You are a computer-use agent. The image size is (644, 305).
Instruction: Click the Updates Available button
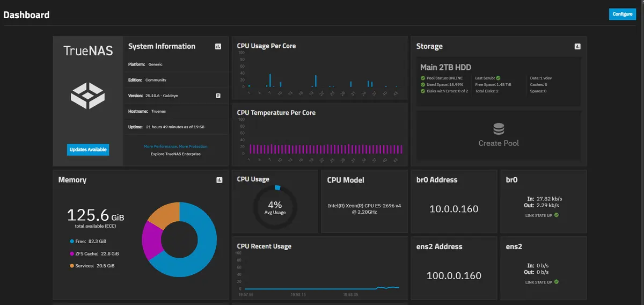tap(88, 149)
